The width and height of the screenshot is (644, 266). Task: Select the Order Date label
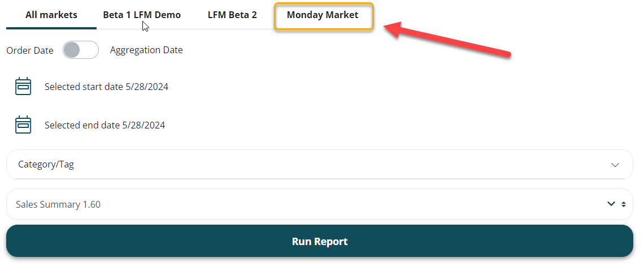pyautogui.click(x=30, y=50)
